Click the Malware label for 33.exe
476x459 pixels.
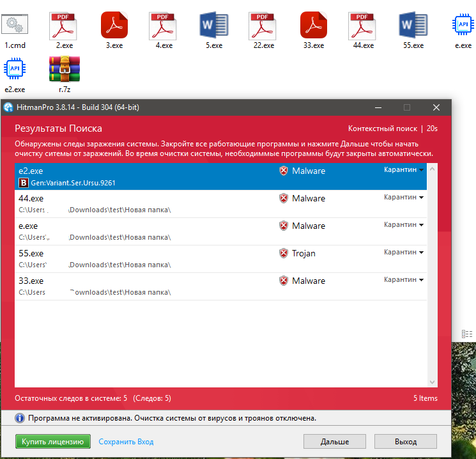tap(309, 281)
